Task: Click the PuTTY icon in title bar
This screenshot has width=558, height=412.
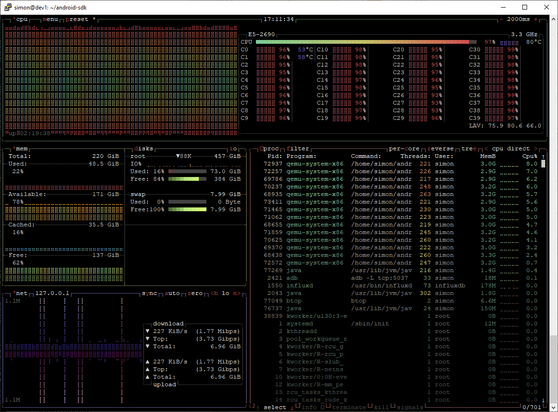Action: coord(7,7)
